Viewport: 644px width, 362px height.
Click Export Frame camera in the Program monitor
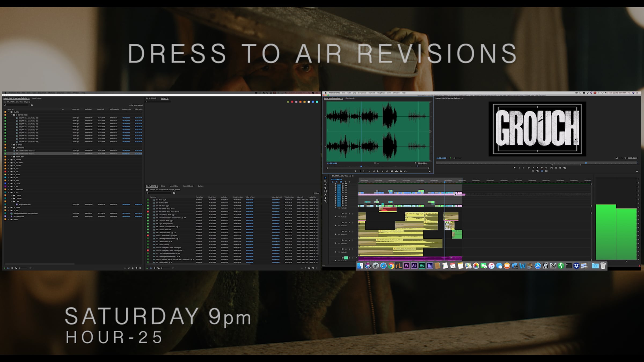pyautogui.click(x=560, y=168)
